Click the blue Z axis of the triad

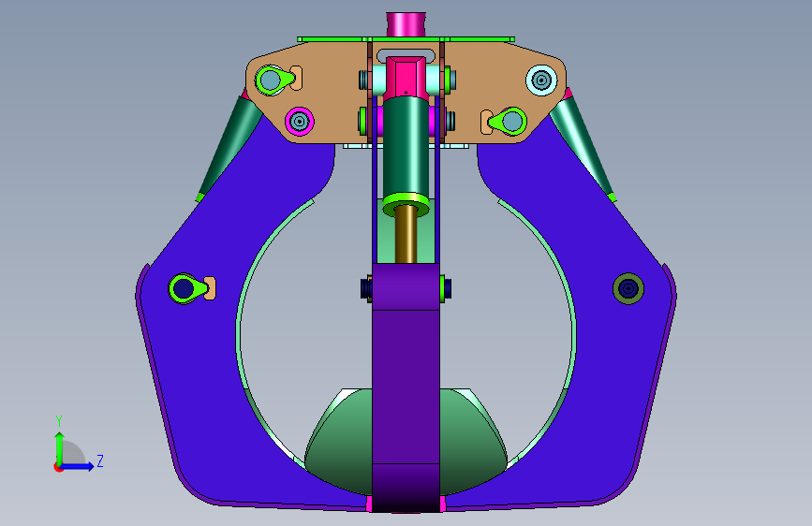click(x=78, y=466)
